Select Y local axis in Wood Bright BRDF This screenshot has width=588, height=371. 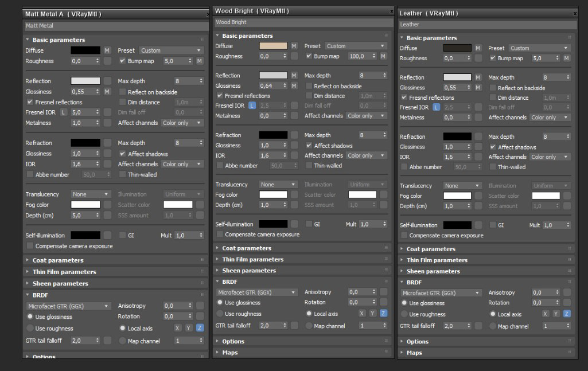point(372,313)
